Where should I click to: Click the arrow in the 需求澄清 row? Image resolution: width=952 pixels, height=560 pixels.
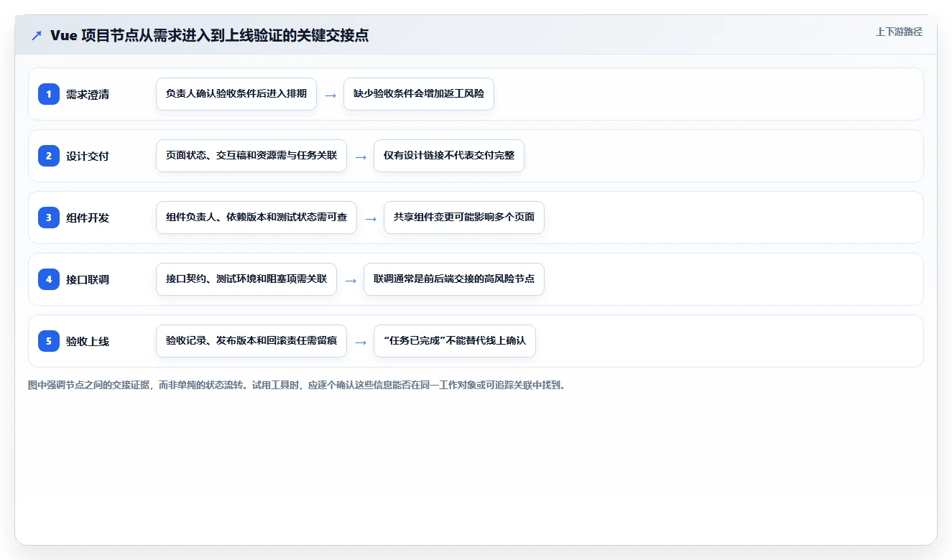click(x=331, y=95)
